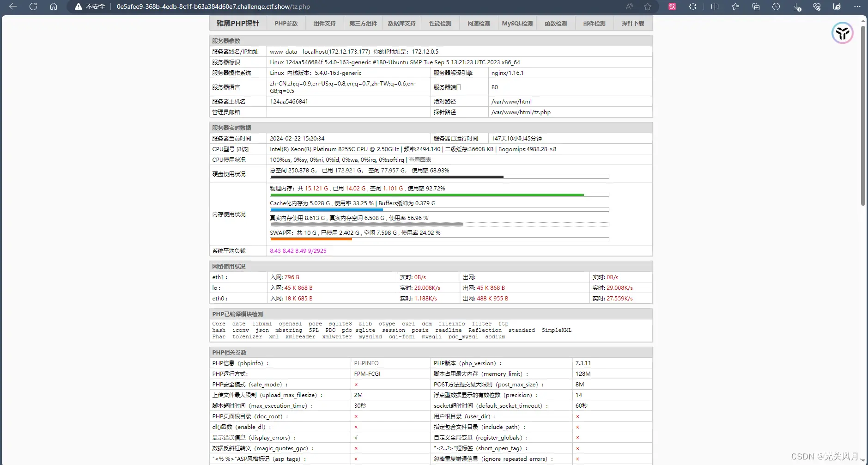Open the 探针下载 tab
The image size is (868, 465).
pos(633,23)
